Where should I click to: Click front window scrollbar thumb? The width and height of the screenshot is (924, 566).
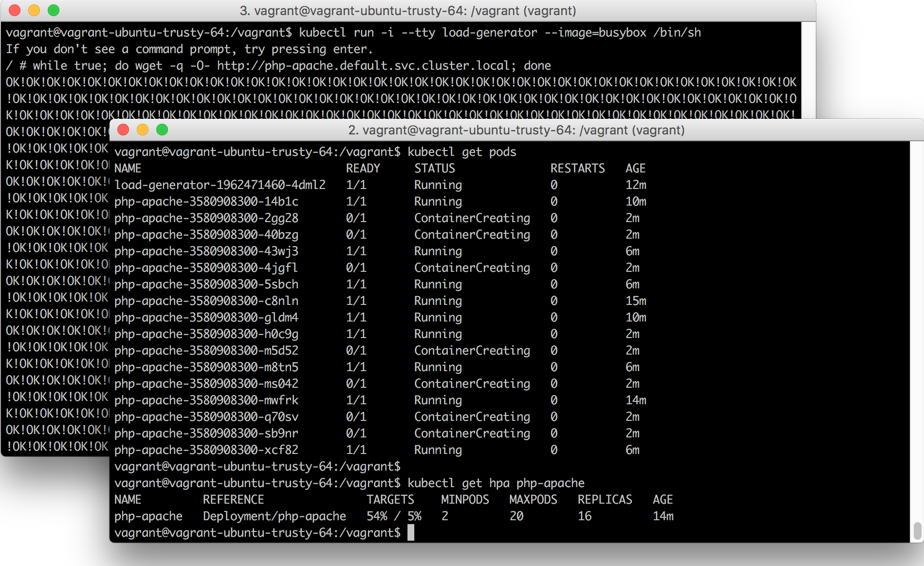917,531
